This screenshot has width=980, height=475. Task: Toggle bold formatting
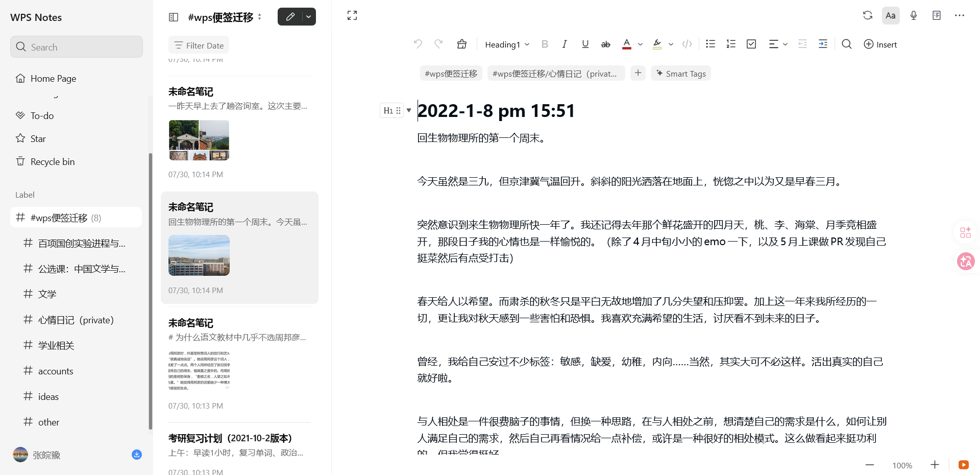pyautogui.click(x=545, y=44)
